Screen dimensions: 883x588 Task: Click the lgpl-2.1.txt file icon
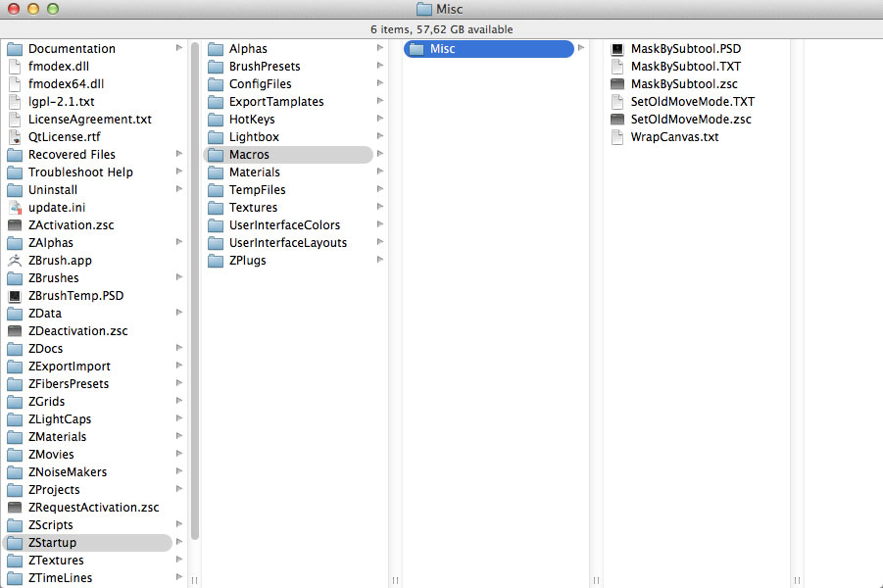point(15,102)
